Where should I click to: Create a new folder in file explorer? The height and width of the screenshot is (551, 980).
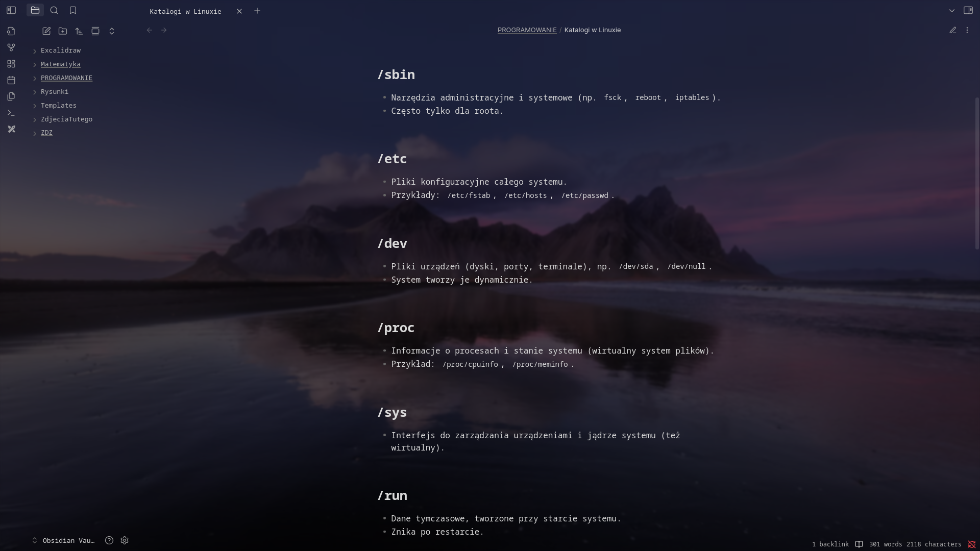pos(63,31)
